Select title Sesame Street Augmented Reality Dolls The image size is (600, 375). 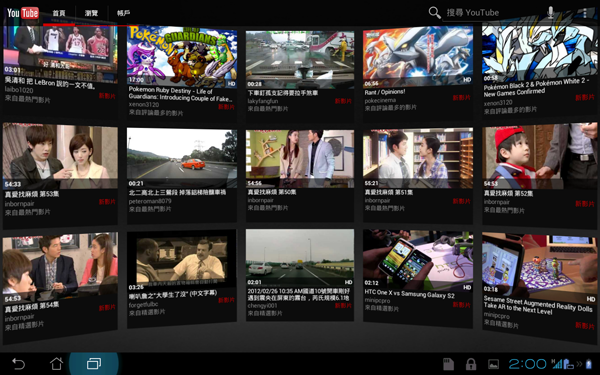point(538,305)
